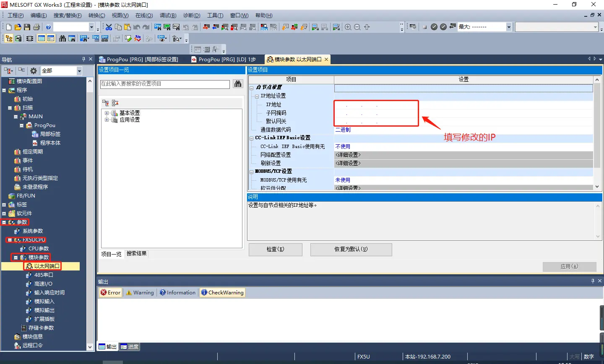Copy with the toolbar copy icon
This screenshot has height=364, width=604.
118,27
